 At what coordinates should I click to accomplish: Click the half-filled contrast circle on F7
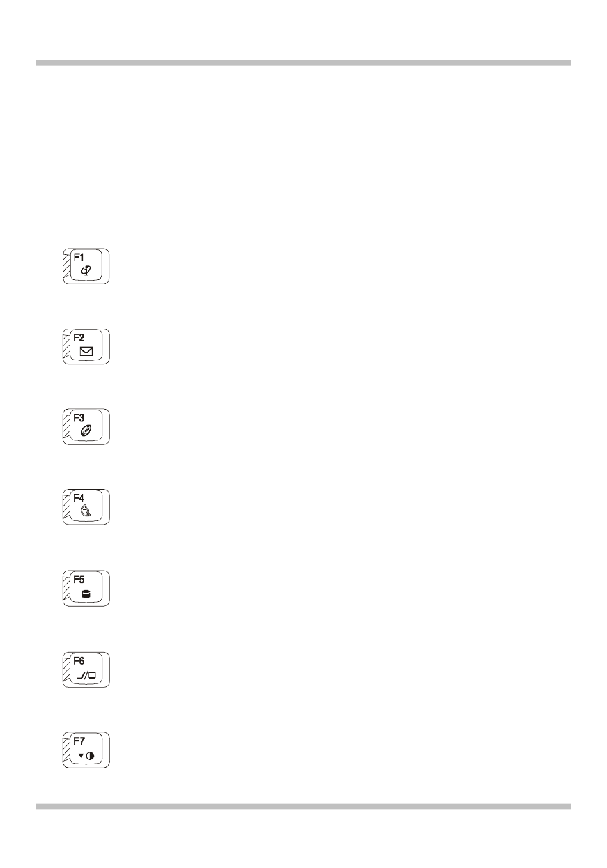(x=90, y=756)
